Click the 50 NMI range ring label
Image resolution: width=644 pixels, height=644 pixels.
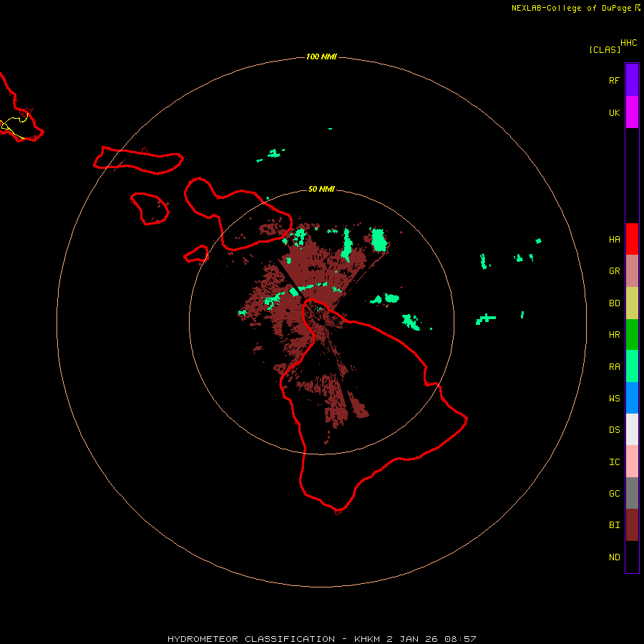point(321,189)
